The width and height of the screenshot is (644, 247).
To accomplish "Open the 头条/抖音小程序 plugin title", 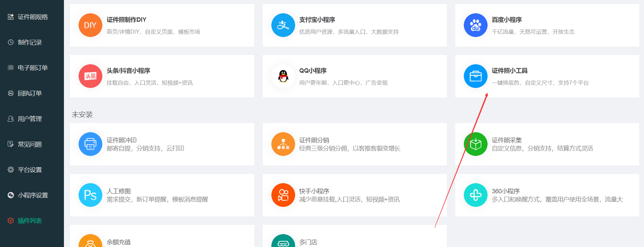I will click(128, 71).
